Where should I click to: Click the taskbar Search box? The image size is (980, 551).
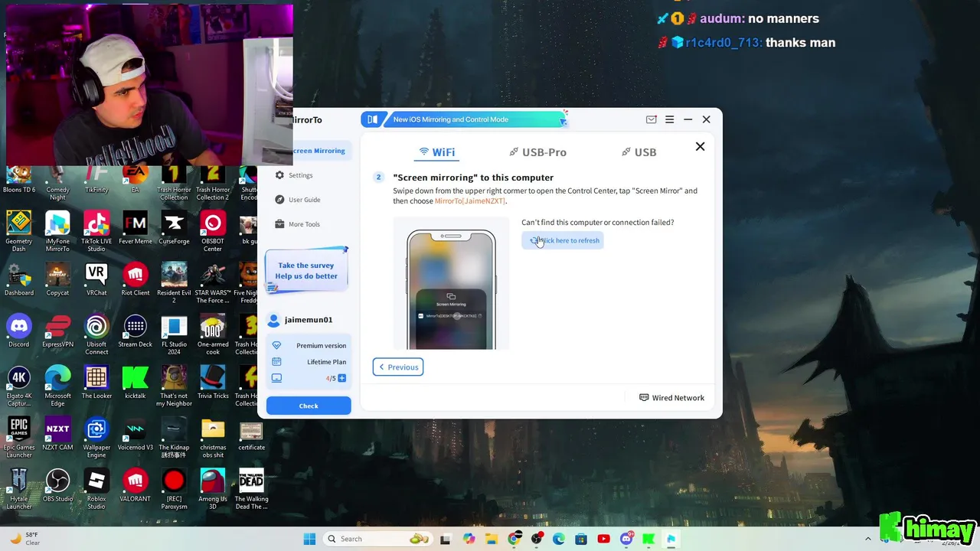coord(377,539)
